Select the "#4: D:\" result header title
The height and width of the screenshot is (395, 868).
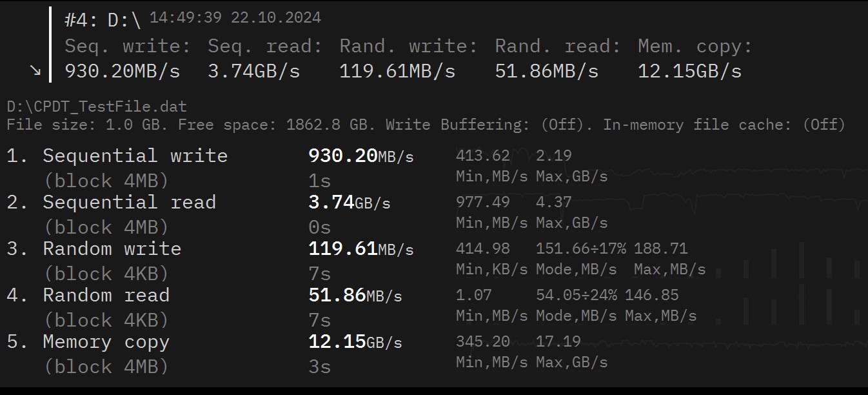tap(103, 20)
